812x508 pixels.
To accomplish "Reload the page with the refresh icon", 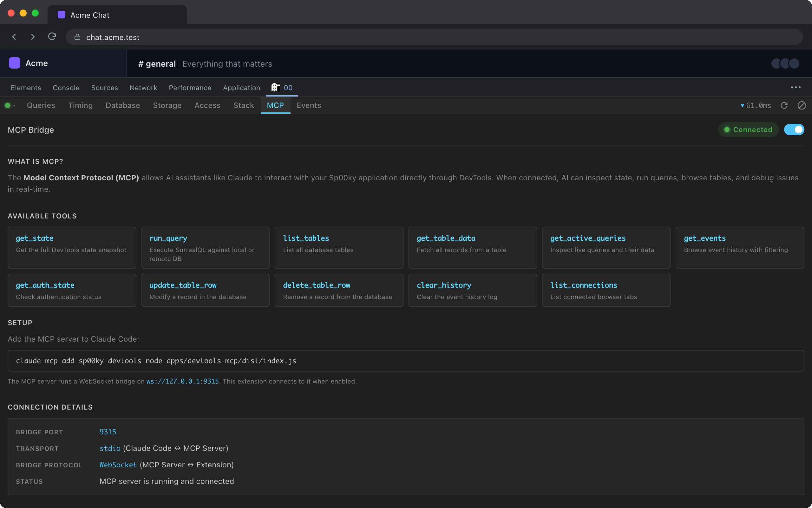I will click(52, 37).
